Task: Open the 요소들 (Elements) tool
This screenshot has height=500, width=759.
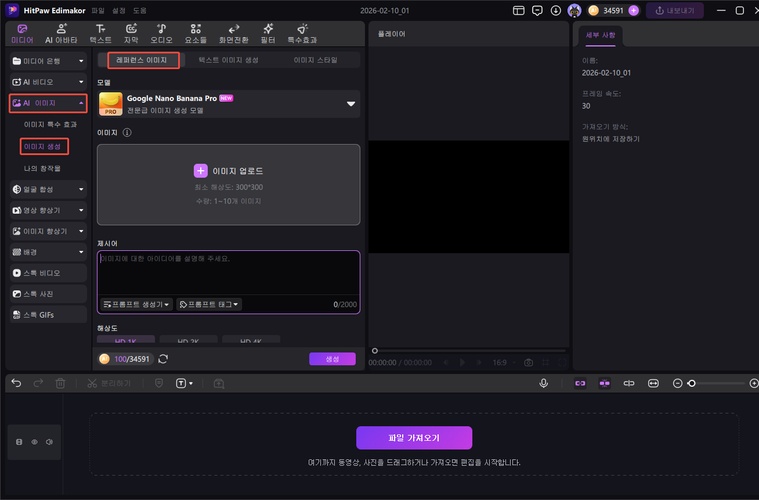Action: click(x=196, y=33)
